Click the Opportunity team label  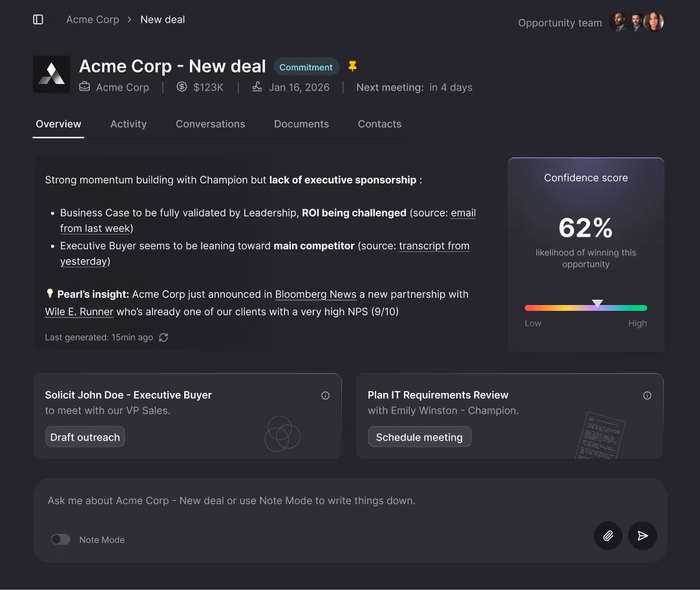click(x=560, y=23)
